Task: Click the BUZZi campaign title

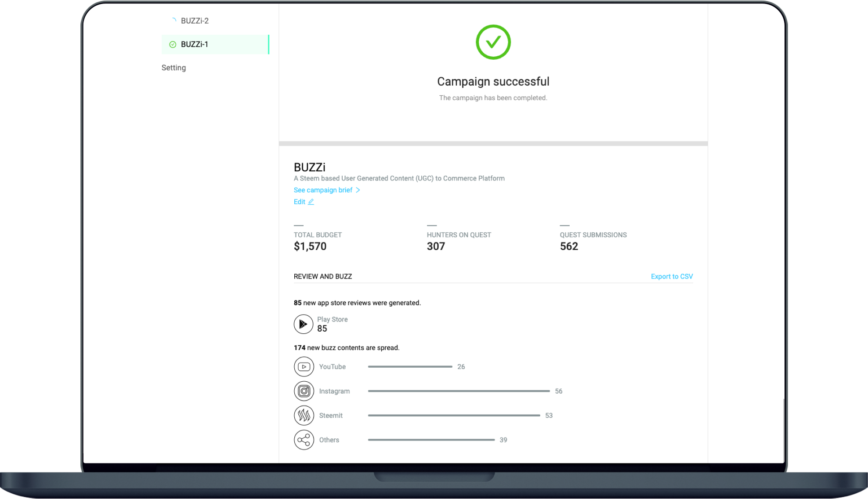Action: (310, 167)
